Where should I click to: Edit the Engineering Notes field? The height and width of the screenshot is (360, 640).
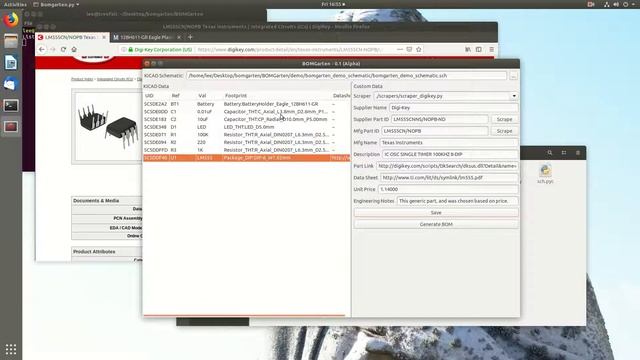click(458, 201)
